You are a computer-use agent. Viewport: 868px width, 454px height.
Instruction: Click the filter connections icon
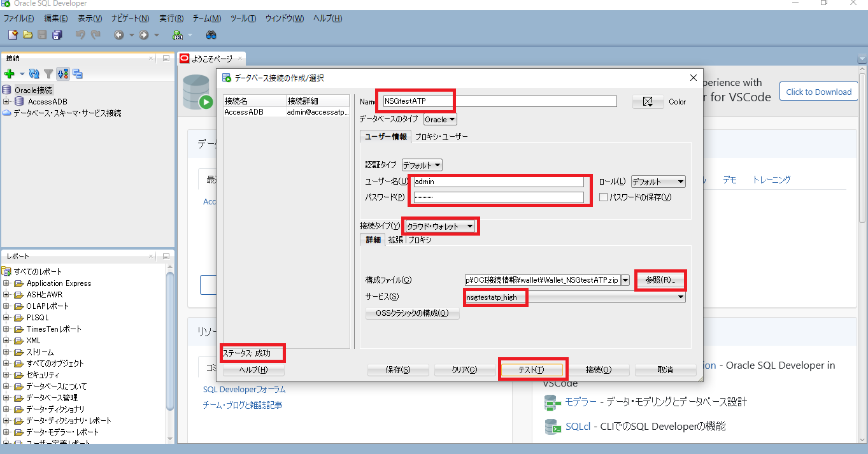[x=48, y=74]
